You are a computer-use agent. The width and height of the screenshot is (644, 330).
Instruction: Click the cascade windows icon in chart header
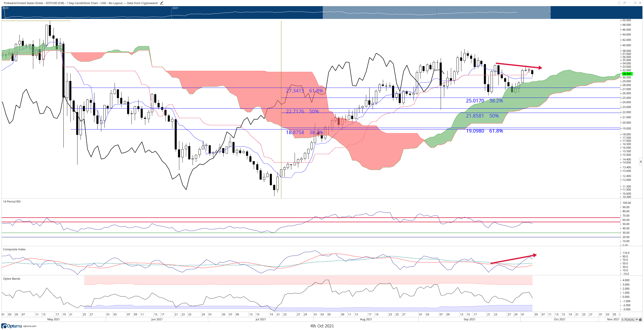click(635, 3)
